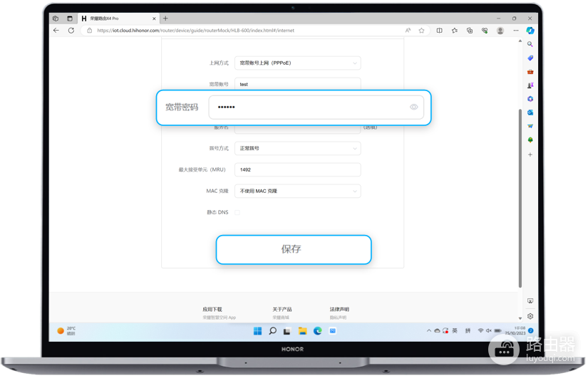
Task: Open the Collections icon in the toolbar
Action: tap(470, 31)
